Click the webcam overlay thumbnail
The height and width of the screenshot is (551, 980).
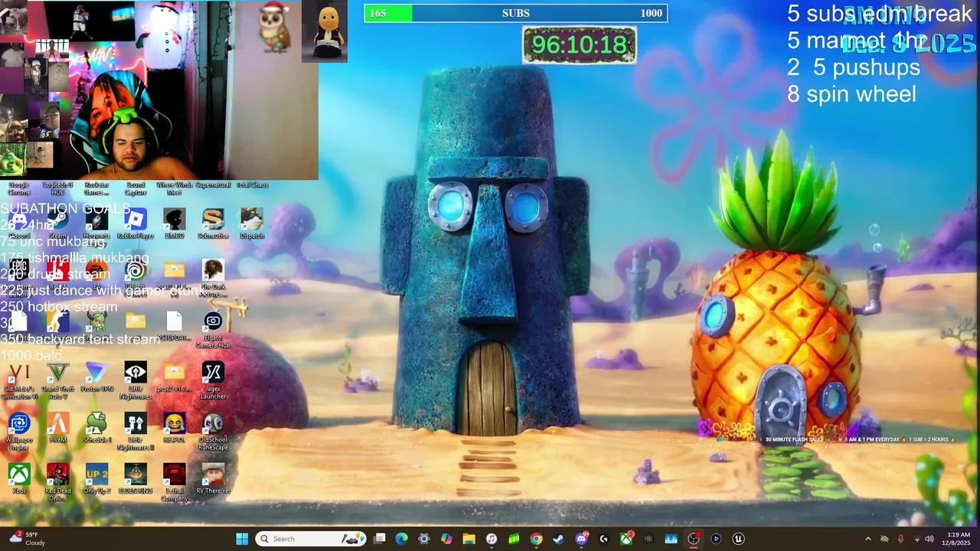[159, 90]
